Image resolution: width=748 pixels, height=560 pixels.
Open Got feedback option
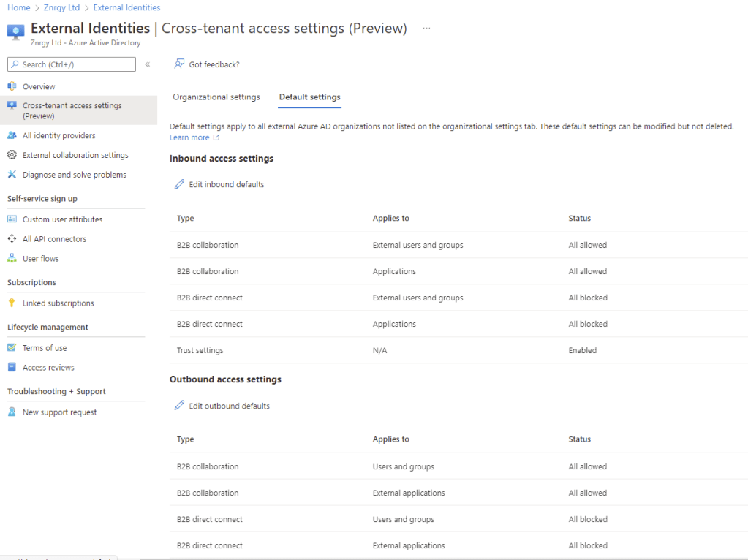pos(207,64)
